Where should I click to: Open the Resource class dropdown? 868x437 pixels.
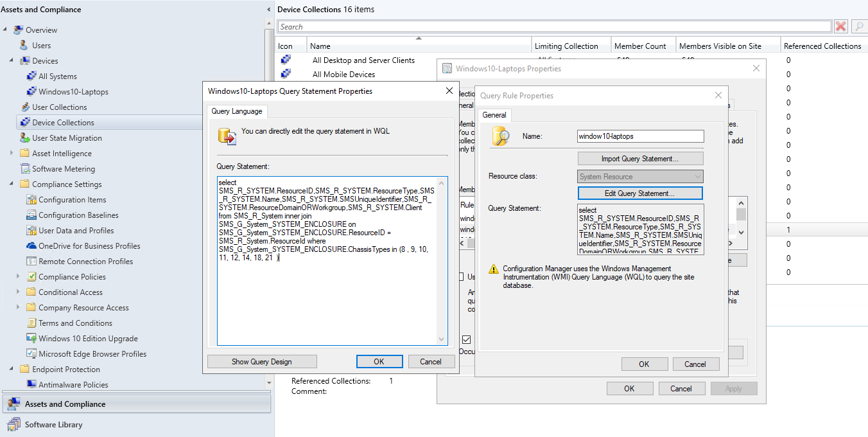697,176
